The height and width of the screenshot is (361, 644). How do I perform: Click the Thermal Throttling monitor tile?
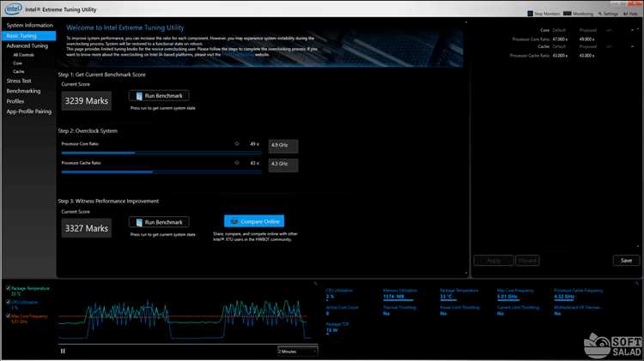click(x=399, y=310)
